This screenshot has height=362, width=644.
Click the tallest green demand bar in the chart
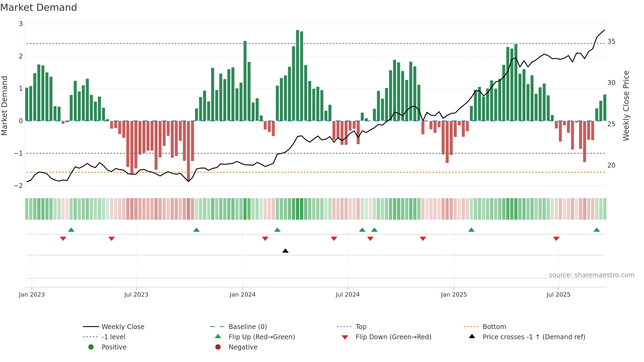point(298,75)
